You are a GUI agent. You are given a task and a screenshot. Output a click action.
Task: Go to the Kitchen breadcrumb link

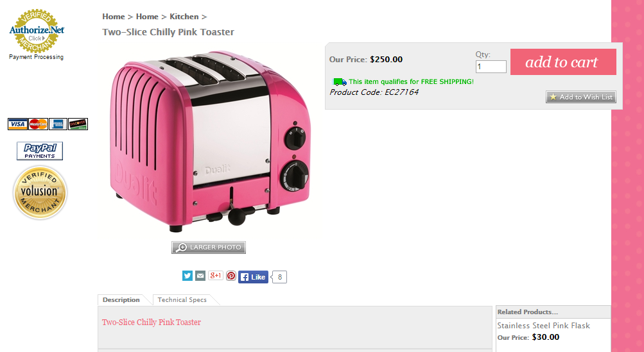coord(184,17)
